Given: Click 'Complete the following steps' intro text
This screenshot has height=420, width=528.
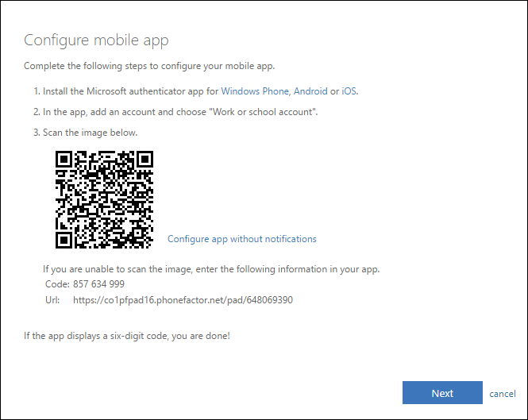Looking at the screenshot, I should [x=149, y=66].
